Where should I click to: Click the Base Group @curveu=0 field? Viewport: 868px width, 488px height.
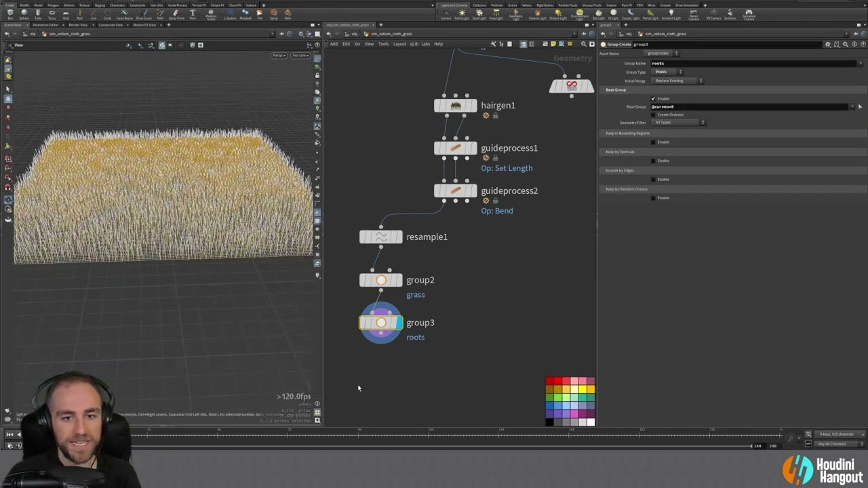point(749,106)
